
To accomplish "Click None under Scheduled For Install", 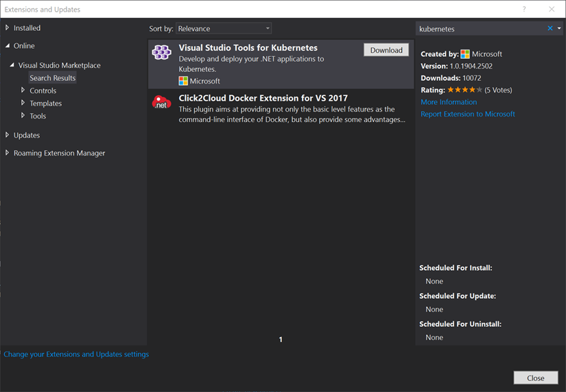I will pos(434,281).
